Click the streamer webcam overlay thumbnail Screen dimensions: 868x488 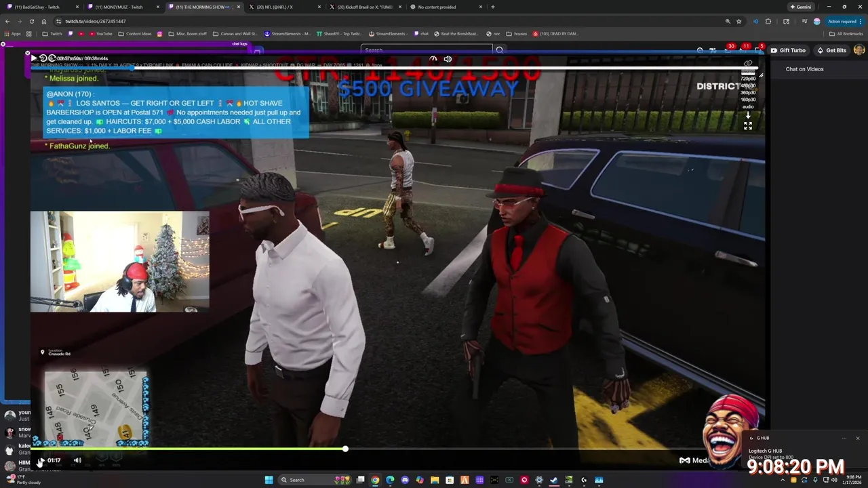[x=120, y=262]
